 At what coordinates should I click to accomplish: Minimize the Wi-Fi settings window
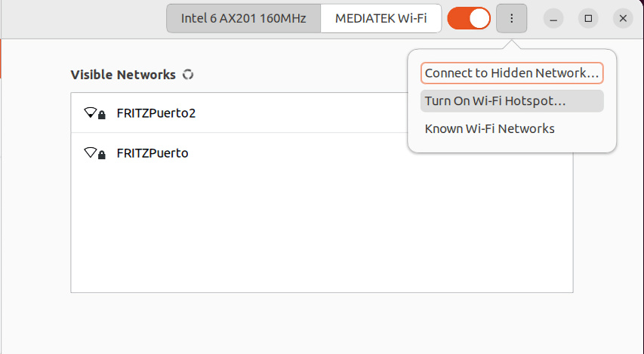pos(553,18)
